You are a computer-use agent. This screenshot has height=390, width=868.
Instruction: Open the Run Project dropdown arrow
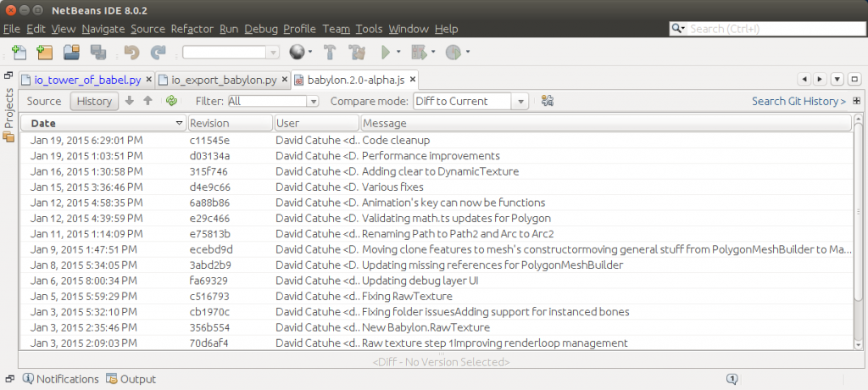click(398, 52)
